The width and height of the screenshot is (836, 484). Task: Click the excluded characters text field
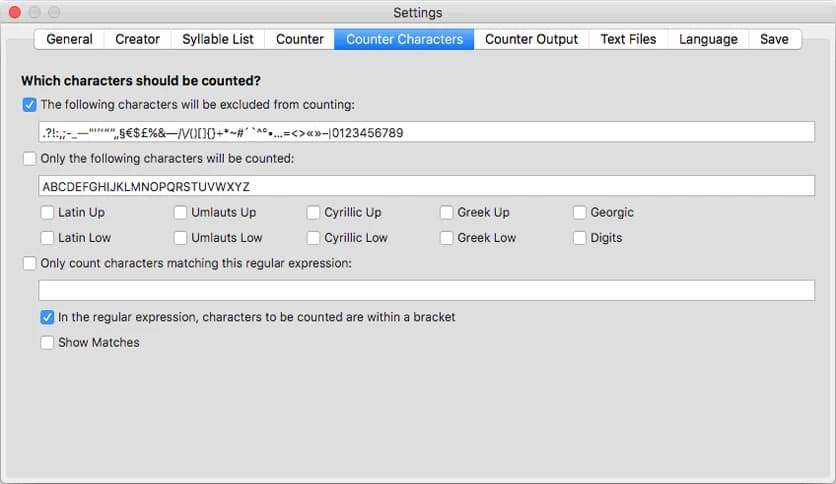coord(426,132)
